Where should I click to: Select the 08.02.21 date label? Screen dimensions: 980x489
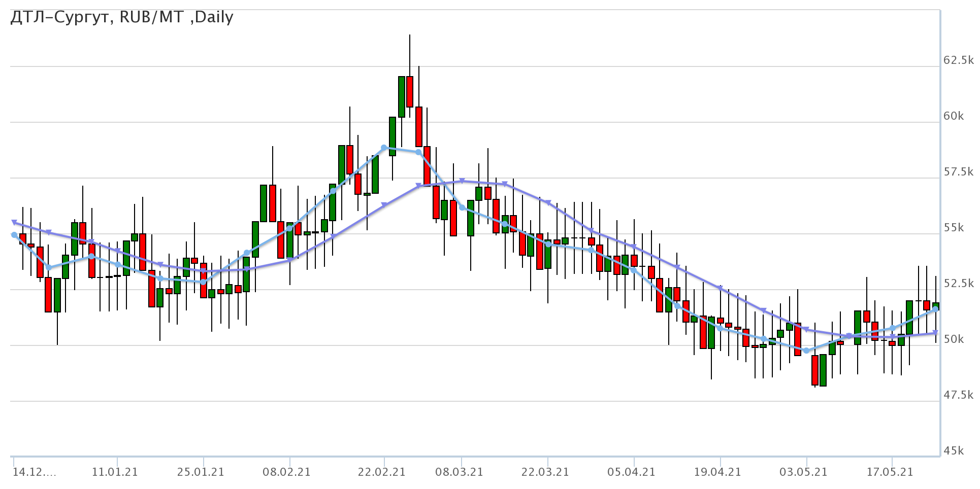click(287, 472)
